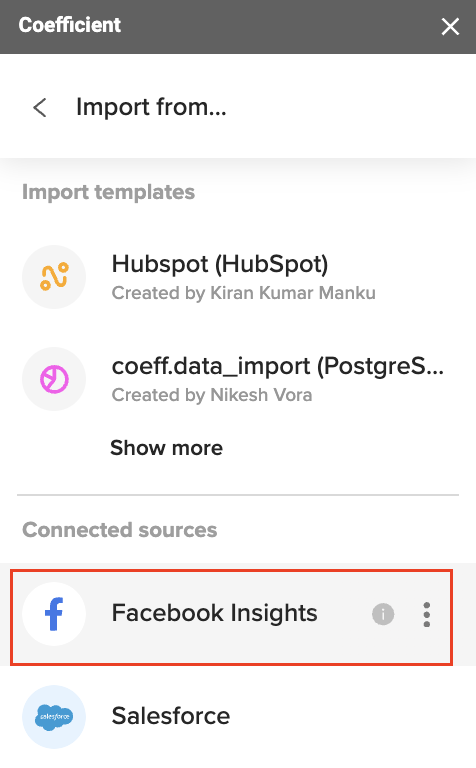Click the 'Import templates' section heading
476x768 pixels.
pyautogui.click(x=109, y=192)
